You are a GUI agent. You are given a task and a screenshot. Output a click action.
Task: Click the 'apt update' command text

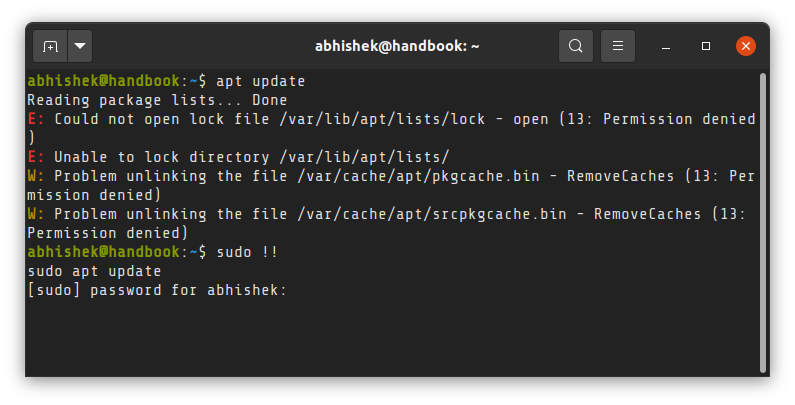point(261,81)
